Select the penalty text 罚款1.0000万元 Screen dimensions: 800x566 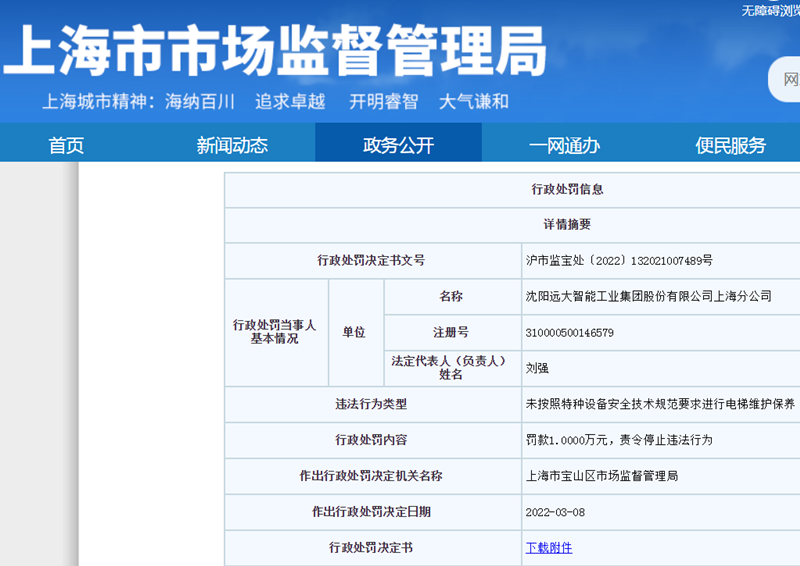pos(566,440)
